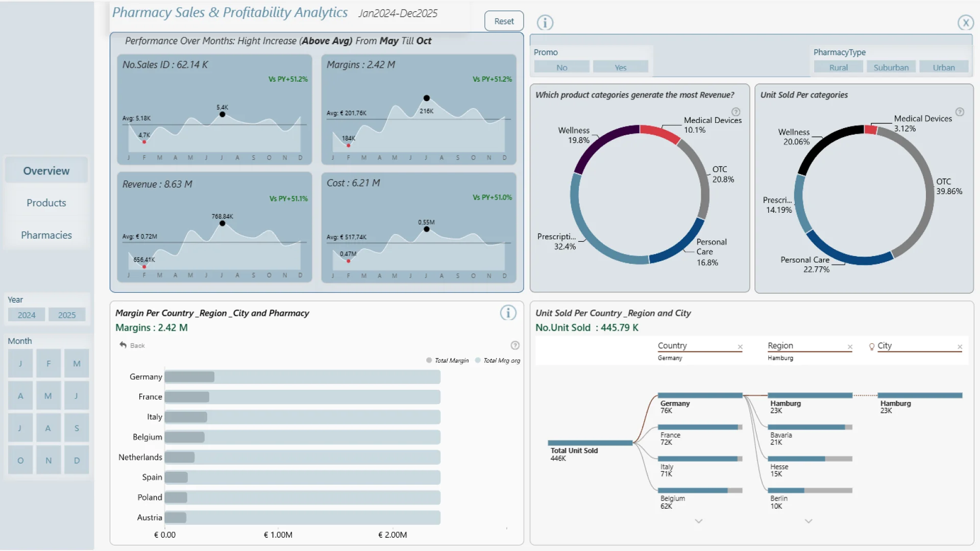Toggle Promo Yes filter
This screenshot has height=551, width=980.
click(x=620, y=67)
